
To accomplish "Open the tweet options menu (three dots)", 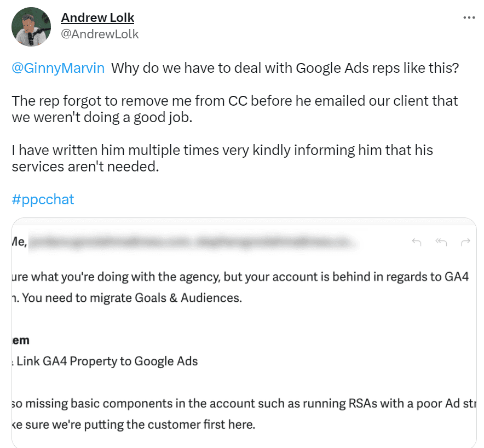I will tap(469, 17).
